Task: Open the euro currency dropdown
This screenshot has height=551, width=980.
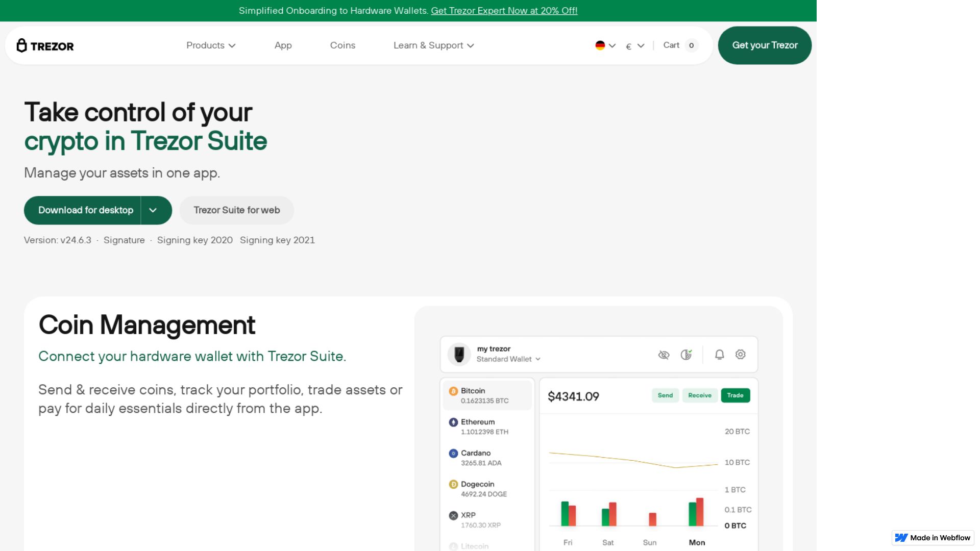Action: [635, 46]
